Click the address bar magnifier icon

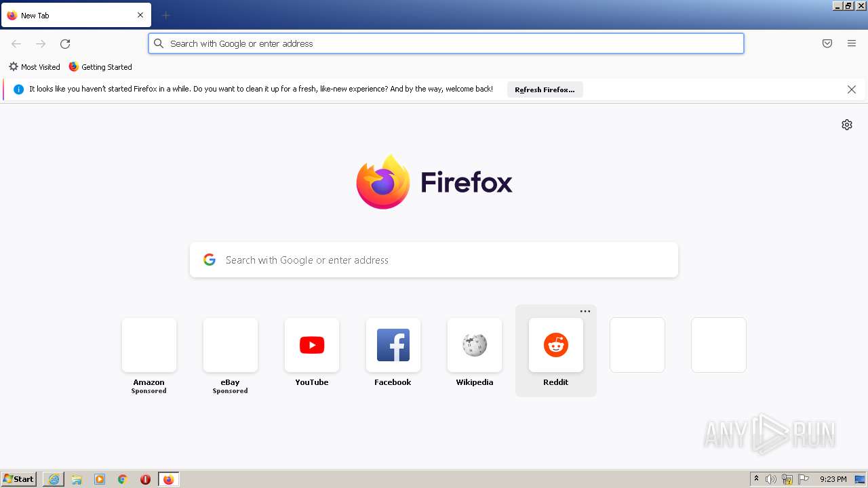tap(159, 43)
